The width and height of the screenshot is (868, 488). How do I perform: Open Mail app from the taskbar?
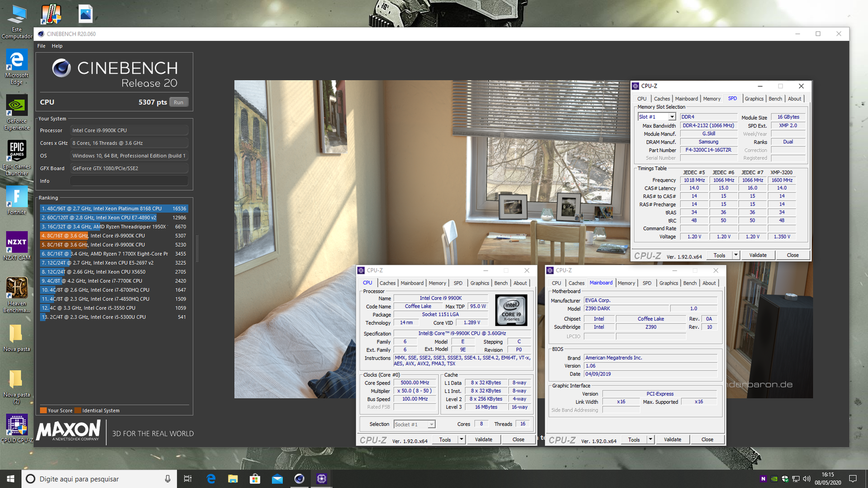277,479
